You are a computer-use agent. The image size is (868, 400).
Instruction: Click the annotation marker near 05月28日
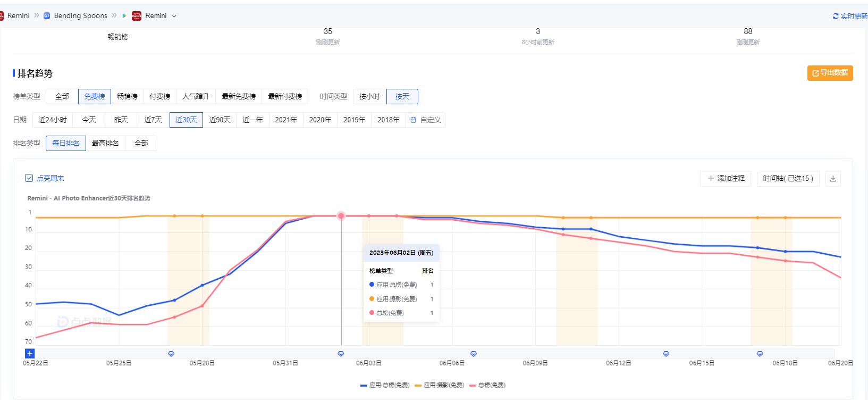171,354
